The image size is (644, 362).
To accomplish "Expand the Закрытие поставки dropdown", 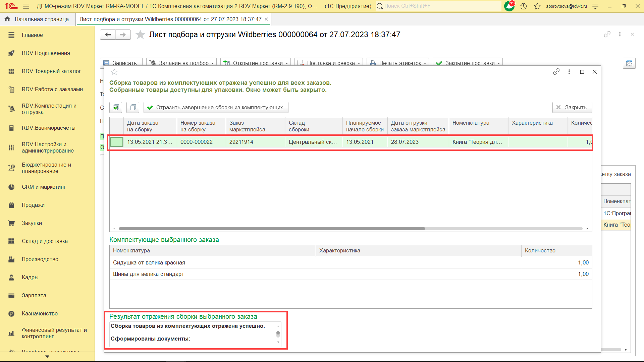I will coord(499,63).
